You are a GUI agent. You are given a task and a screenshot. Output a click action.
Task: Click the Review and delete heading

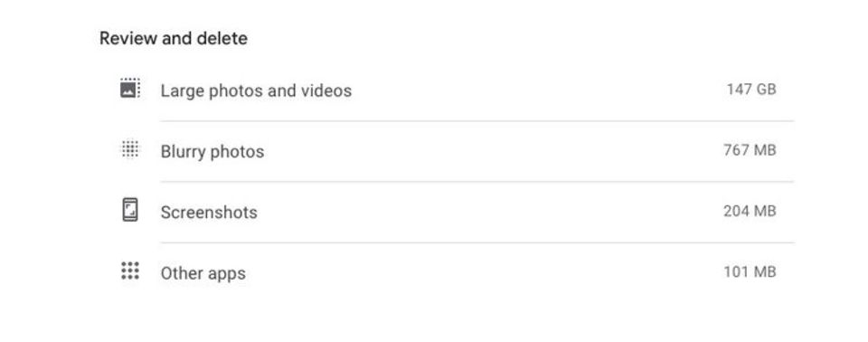174,38
